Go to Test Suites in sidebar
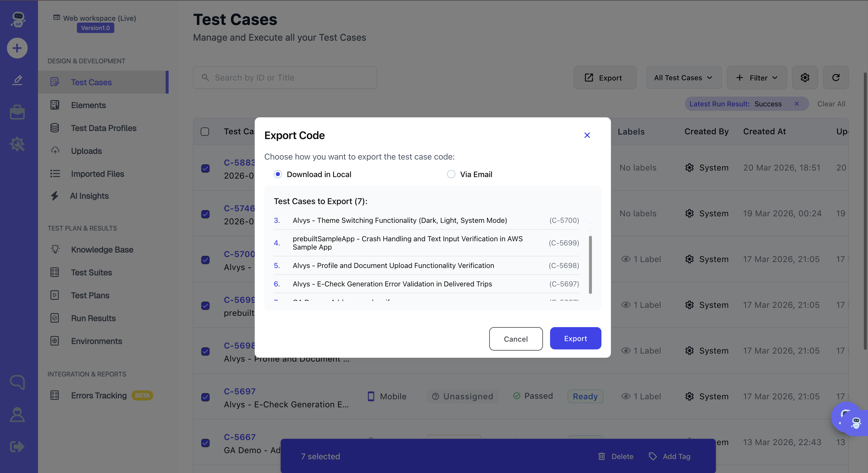Image resolution: width=868 pixels, height=473 pixels. [x=91, y=272]
